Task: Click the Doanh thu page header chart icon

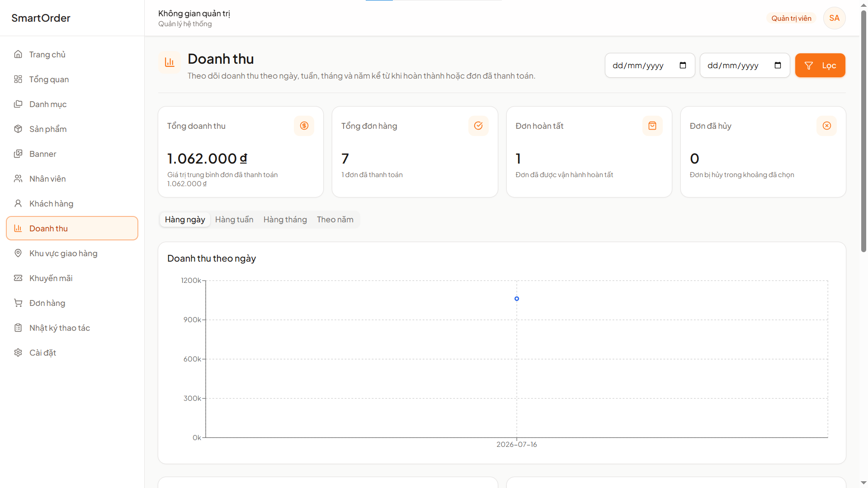Action: (170, 62)
